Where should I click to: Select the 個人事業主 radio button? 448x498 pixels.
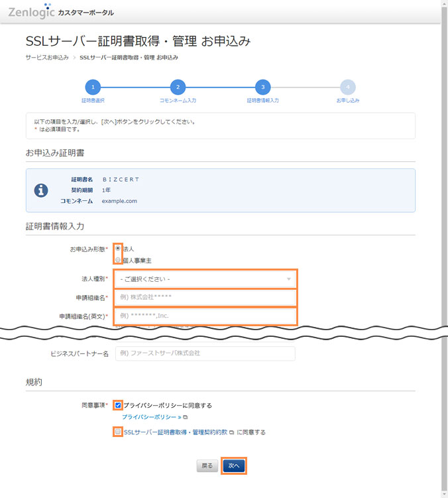coord(118,260)
